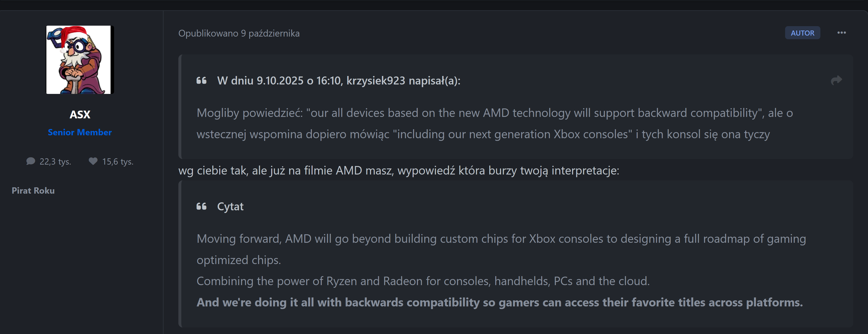Click the Pirat Roku title text
Screen dimensions: 868x334
click(33, 191)
